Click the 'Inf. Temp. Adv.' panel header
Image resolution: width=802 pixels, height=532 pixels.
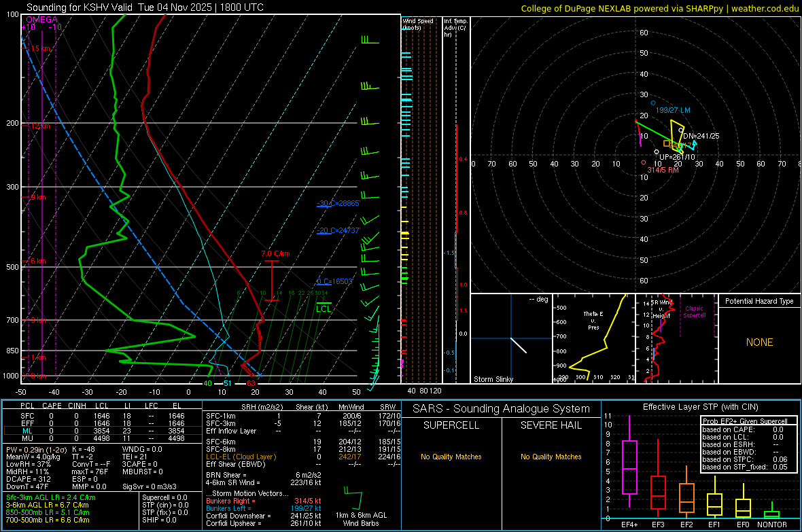455,28
